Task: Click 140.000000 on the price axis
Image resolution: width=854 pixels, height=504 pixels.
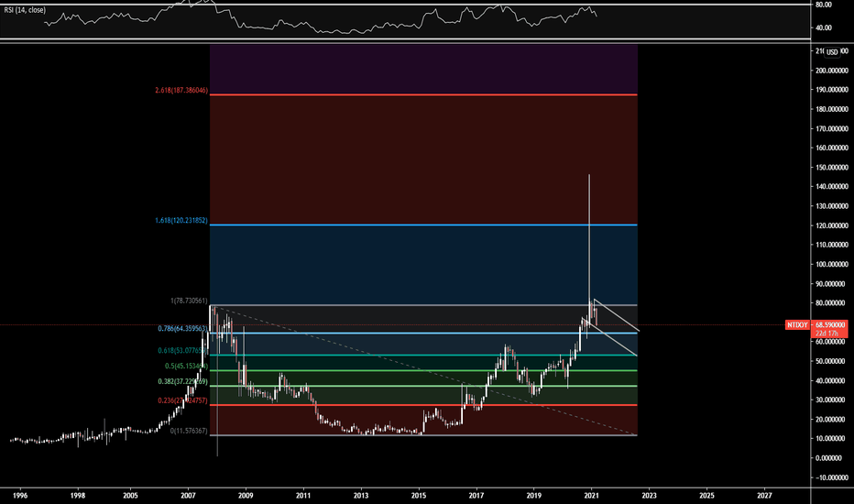Action: point(832,186)
